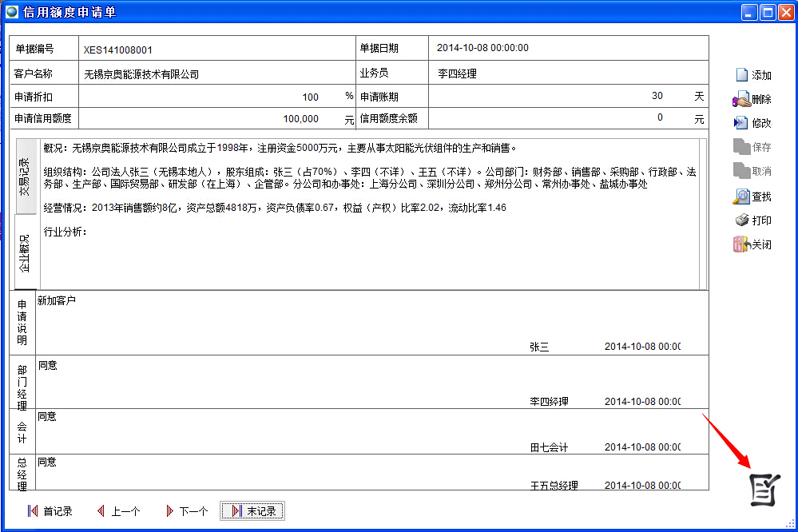The width and height of the screenshot is (798, 532).
Task: Click the 删除 (Delete) icon
Action: point(741,100)
